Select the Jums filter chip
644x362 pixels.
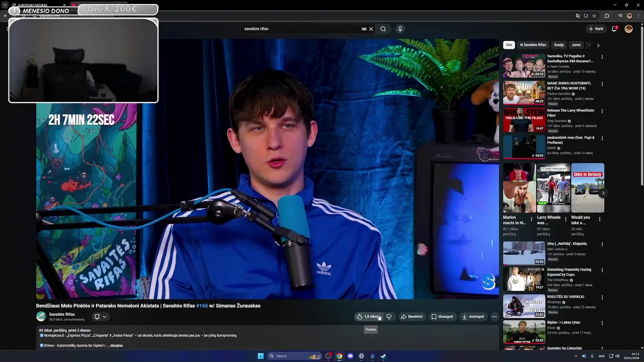tap(576, 45)
